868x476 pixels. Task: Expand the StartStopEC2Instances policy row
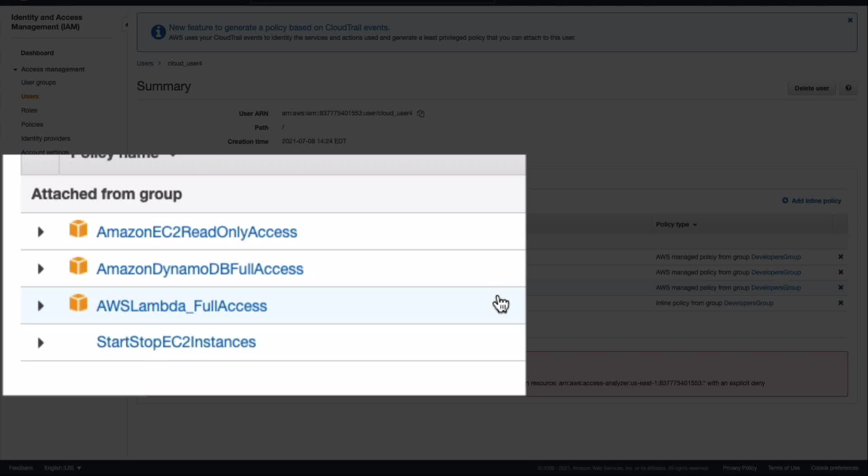pos(41,343)
